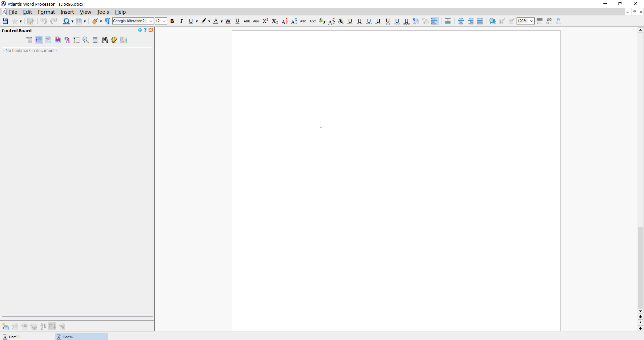The width and height of the screenshot is (644, 340).
Task: Open the Tools menu
Action: click(x=103, y=12)
